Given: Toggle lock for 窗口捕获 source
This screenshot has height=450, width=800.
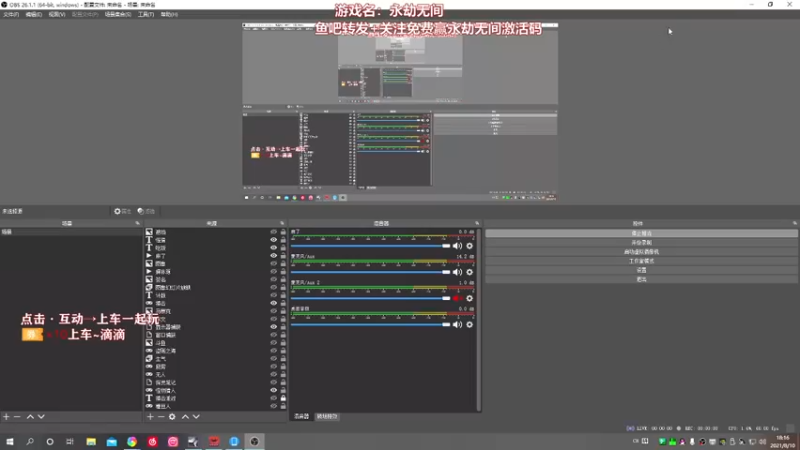Looking at the screenshot, I should pyautogui.click(x=283, y=335).
